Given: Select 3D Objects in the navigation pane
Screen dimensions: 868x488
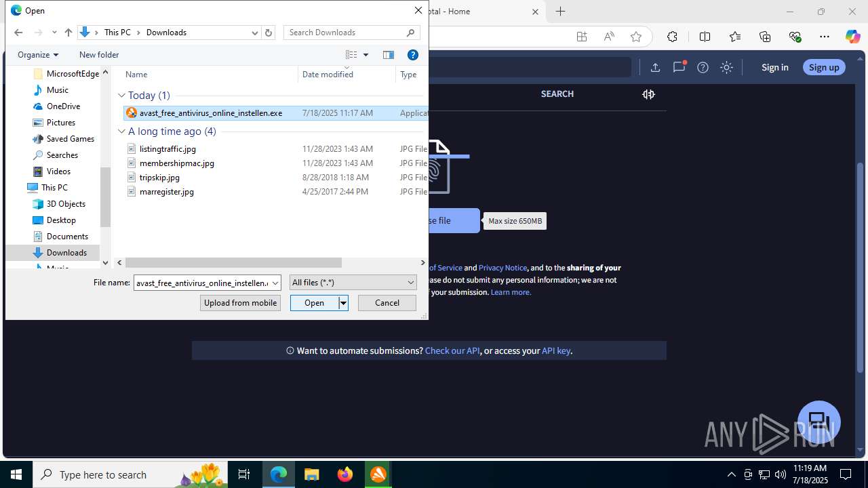Looking at the screenshot, I should pyautogui.click(x=66, y=204).
